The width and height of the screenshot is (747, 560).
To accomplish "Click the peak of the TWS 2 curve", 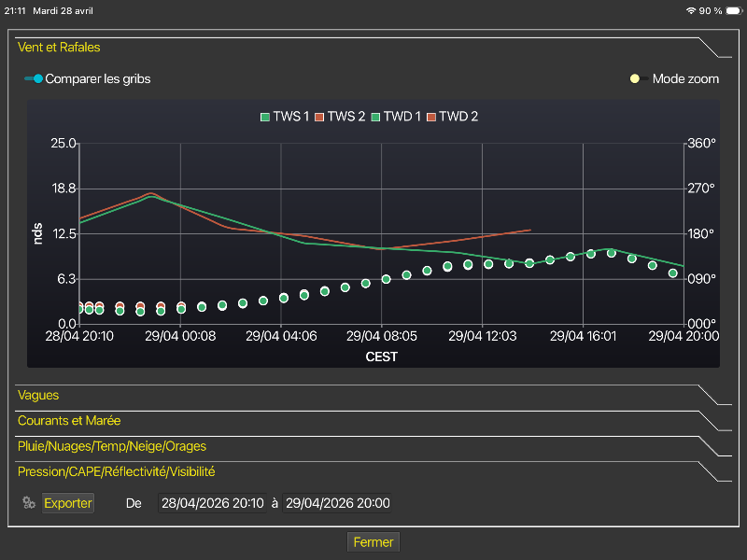I will (x=151, y=193).
